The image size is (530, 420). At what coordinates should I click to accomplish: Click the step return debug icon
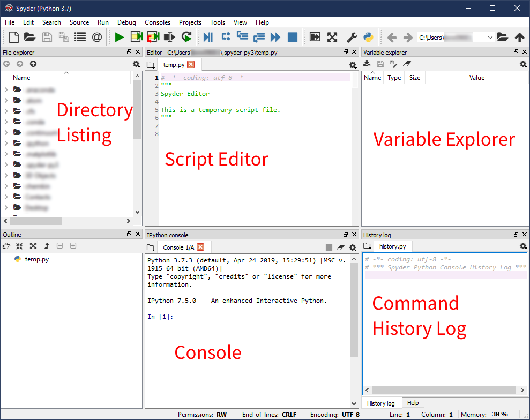tap(259, 37)
